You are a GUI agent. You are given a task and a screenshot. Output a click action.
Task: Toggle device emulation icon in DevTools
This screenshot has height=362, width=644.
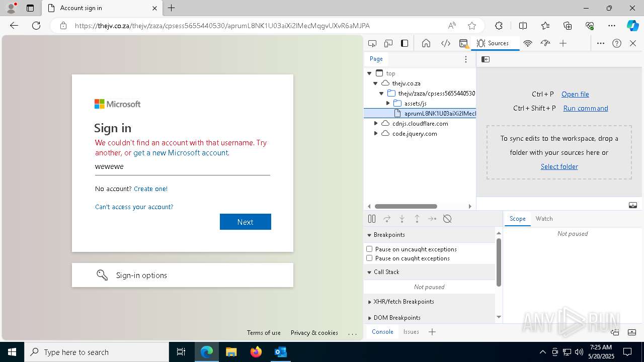coord(388,43)
